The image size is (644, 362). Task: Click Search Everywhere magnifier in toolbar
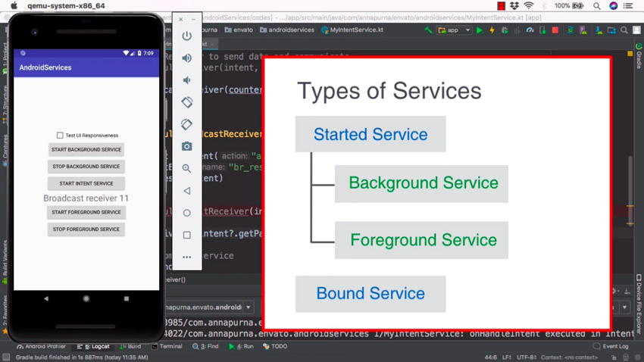tap(624, 30)
